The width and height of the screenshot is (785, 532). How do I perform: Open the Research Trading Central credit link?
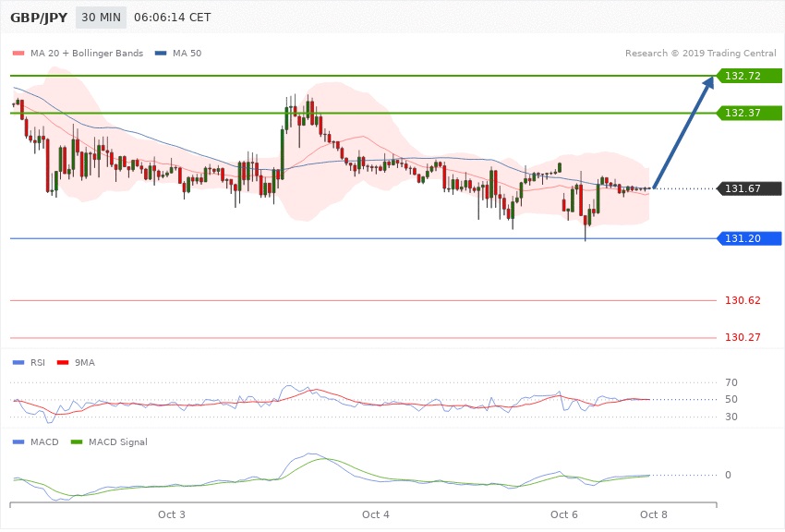click(700, 53)
